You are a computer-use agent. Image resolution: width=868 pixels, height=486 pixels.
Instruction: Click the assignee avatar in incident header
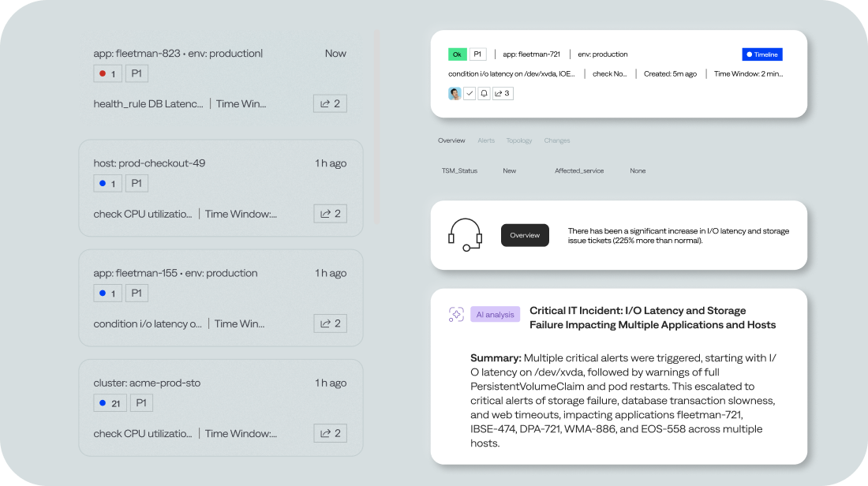[455, 93]
